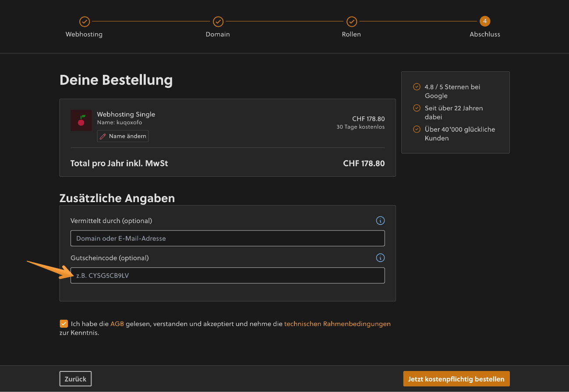Click the Webhosting Single product title
This screenshot has height=392, width=569.
[126, 114]
